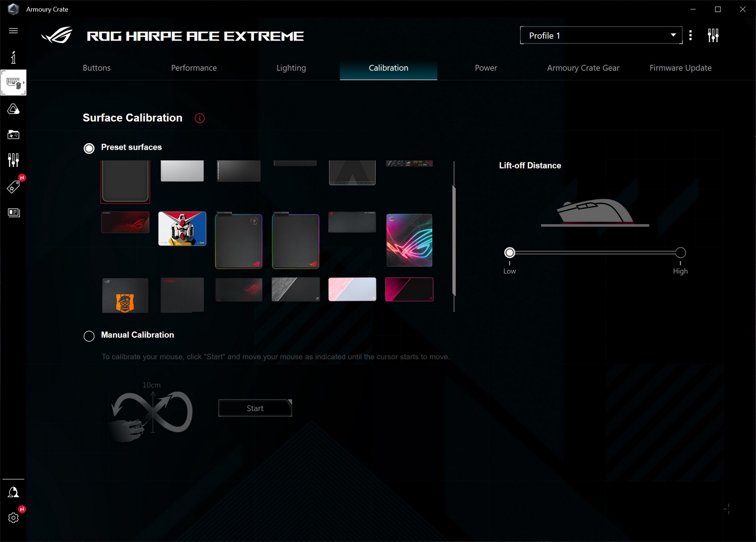Select the plain white mousepad preset
The height and width of the screenshot is (542, 756).
click(x=182, y=171)
